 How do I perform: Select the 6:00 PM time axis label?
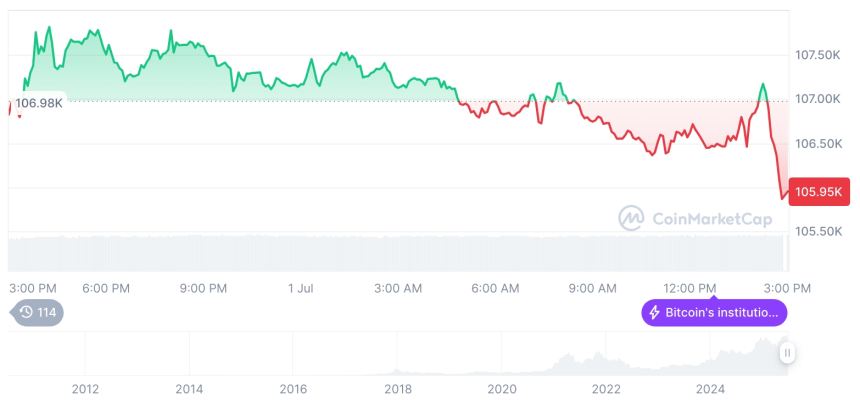point(106,288)
